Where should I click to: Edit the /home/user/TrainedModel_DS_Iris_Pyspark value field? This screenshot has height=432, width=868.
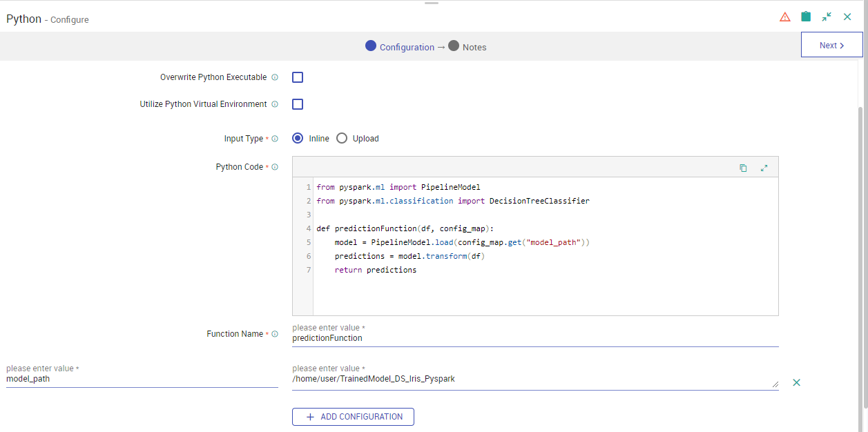pos(535,380)
